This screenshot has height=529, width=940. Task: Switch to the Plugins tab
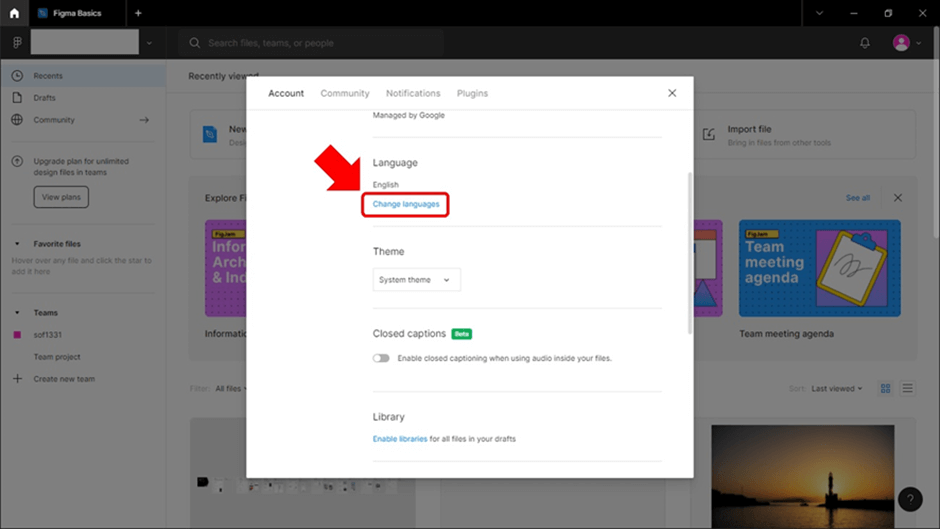tap(472, 93)
